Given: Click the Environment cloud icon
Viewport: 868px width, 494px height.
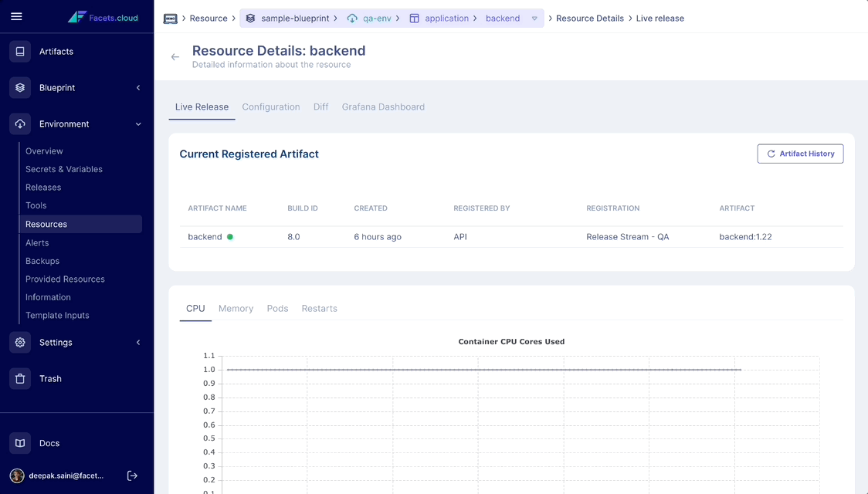Looking at the screenshot, I should [x=20, y=124].
